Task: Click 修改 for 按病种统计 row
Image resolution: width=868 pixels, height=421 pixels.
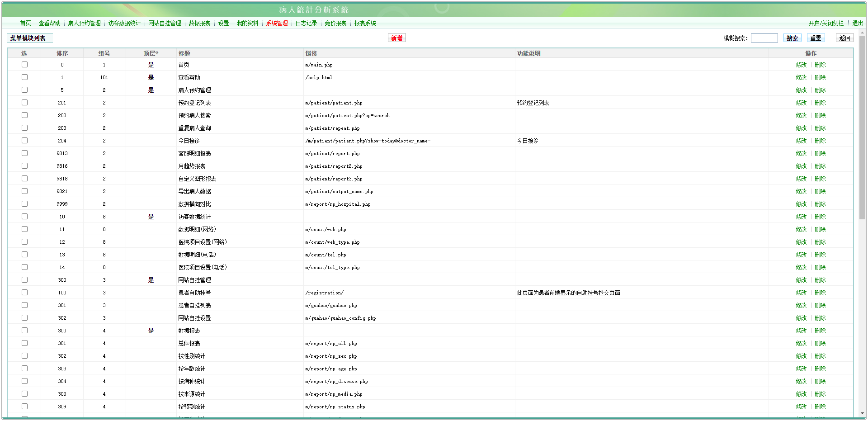Action: coord(801,381)
